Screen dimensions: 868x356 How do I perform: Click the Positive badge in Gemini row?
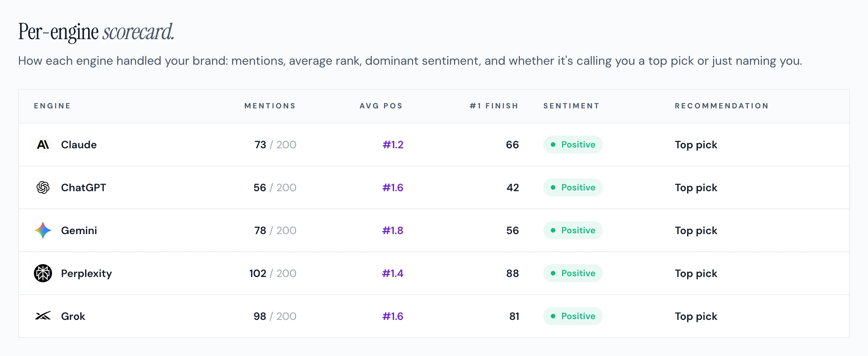tap(573, 230)
